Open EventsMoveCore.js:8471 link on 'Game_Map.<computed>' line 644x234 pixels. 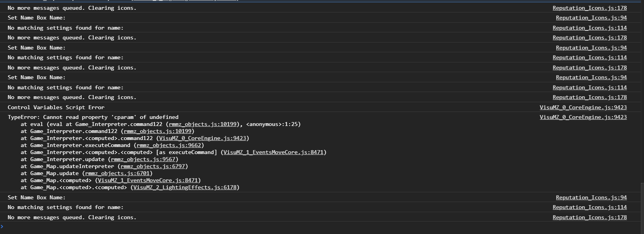point(148,180)
